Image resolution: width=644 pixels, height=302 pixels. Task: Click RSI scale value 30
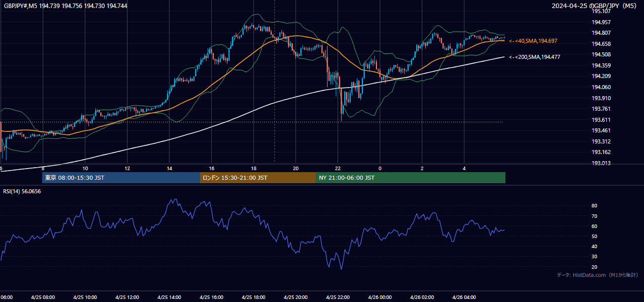click(594, 257)
